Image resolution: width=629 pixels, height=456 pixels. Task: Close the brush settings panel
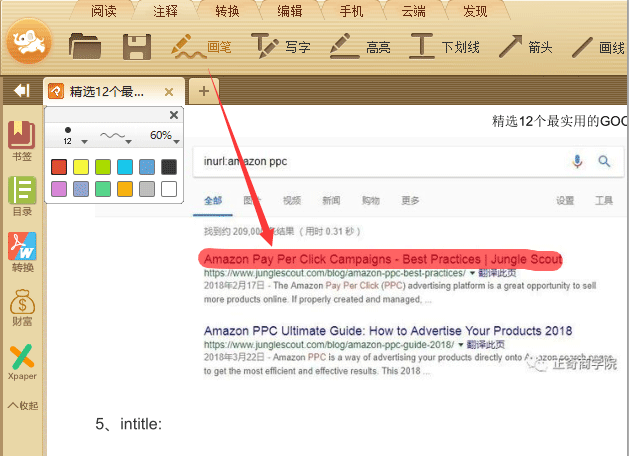(x=174, y=115)
